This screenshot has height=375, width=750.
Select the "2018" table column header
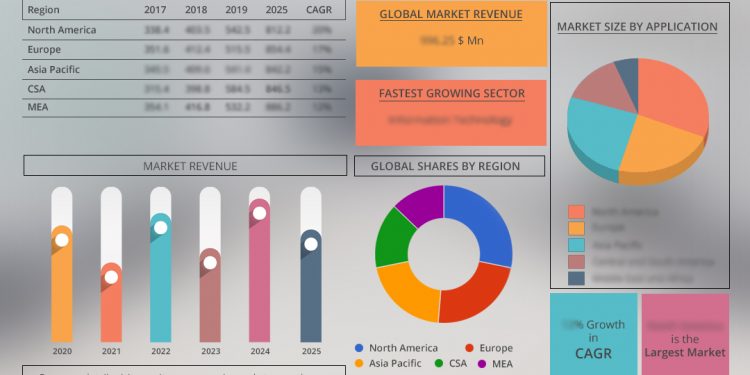197,10
